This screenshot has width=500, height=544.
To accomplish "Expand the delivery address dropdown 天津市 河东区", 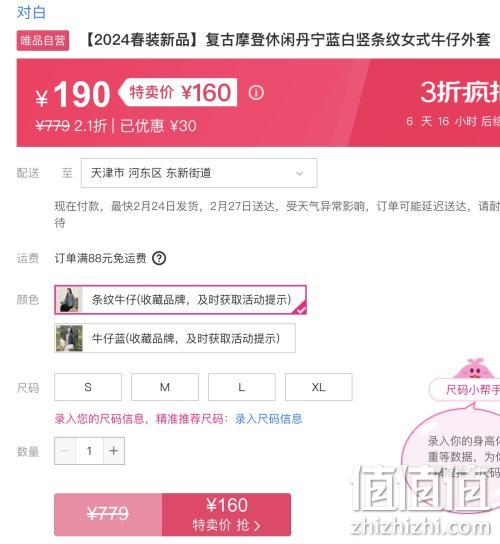I will pos(199,173).
